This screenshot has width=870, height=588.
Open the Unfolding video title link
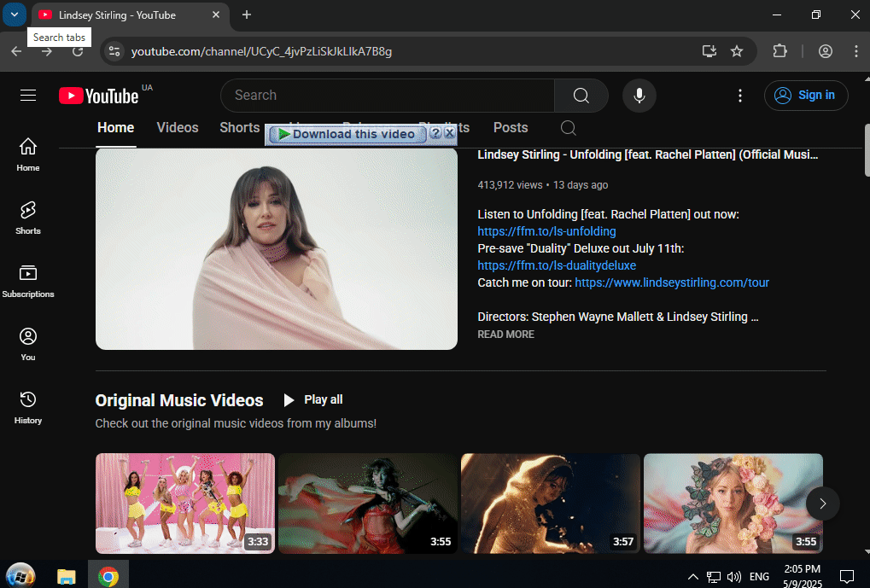click(647, 154)
